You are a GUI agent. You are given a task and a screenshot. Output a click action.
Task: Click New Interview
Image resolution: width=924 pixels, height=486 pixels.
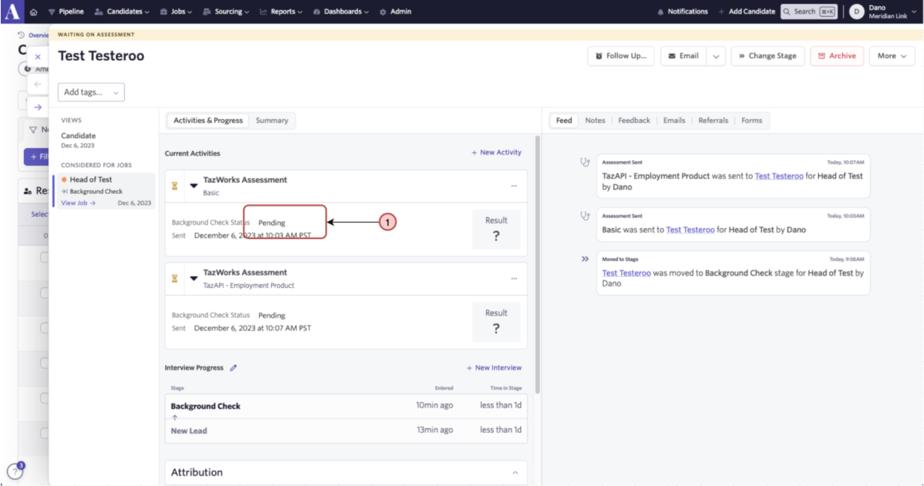(494, 368)
